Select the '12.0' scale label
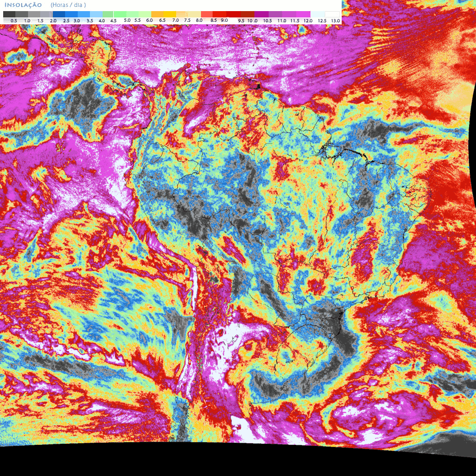This screenshot has height=476, width=476. tap(308, 21)
